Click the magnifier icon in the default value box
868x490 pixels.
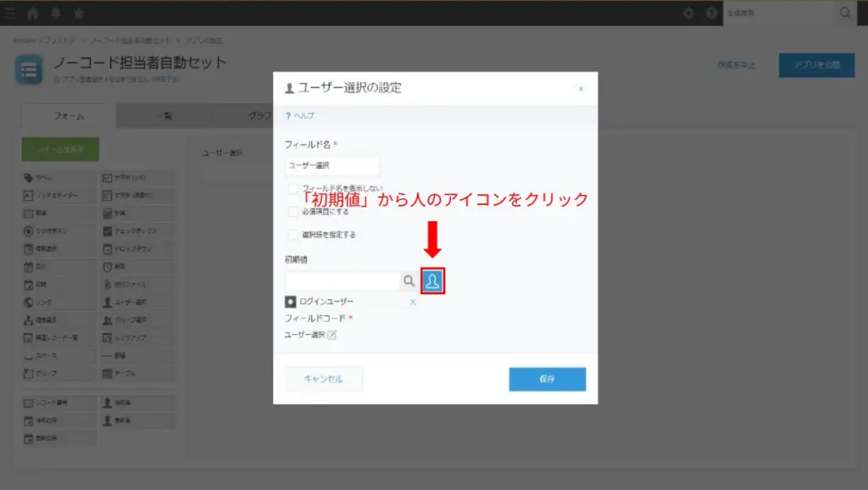pyautogui.click(x=409, y=281)
